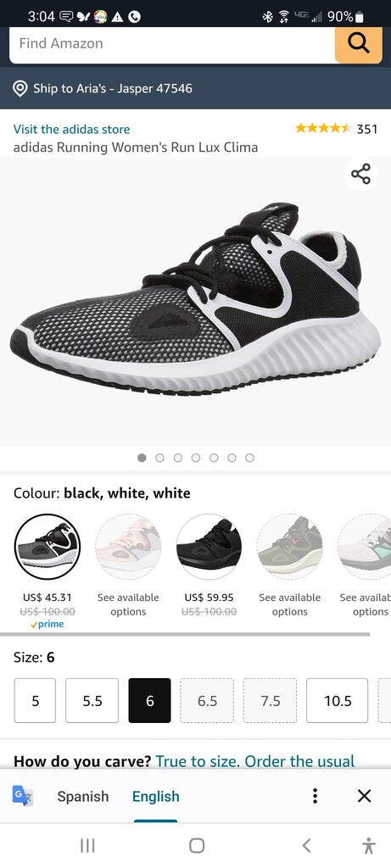Tap the share icon on product image
Image resolution: width=391 pixels, height=868 pixels.
point(360,174)
